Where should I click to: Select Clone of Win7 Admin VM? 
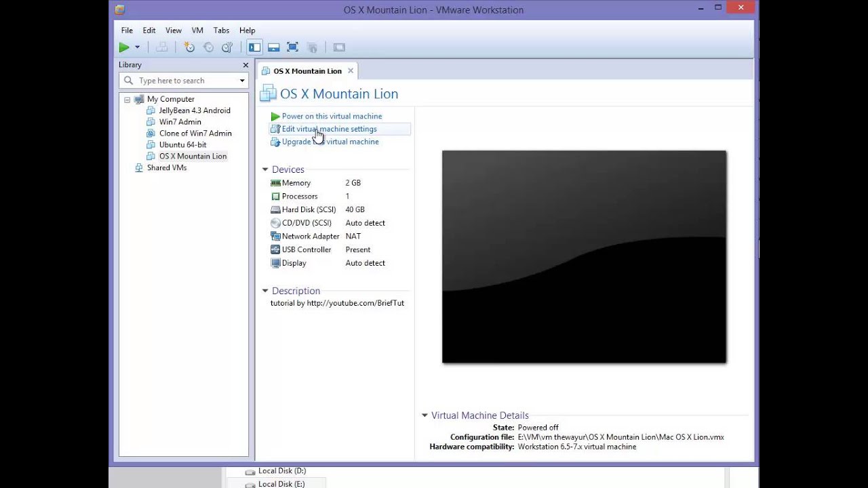click(195, 134)
